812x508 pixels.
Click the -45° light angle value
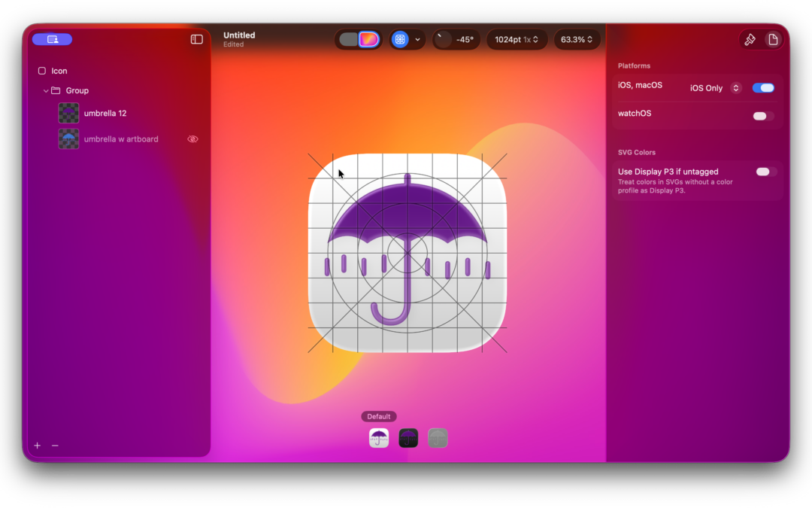[x=465, y=39]
